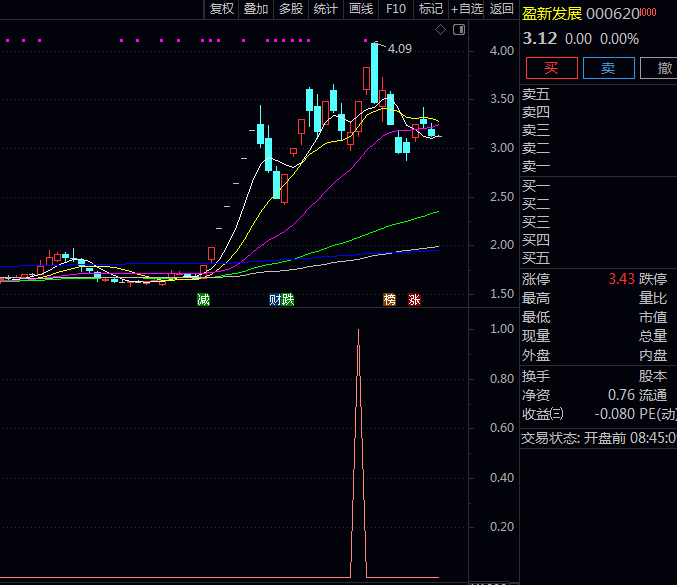Click the 盈新发展 stock name
This screenshot has width=677, height=585.
(x=551, y=13)
